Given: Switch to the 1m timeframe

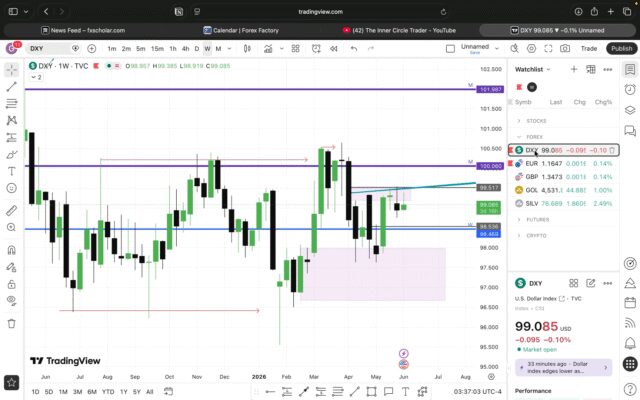Looking at the screenshot, I should [x=112, y=49].
